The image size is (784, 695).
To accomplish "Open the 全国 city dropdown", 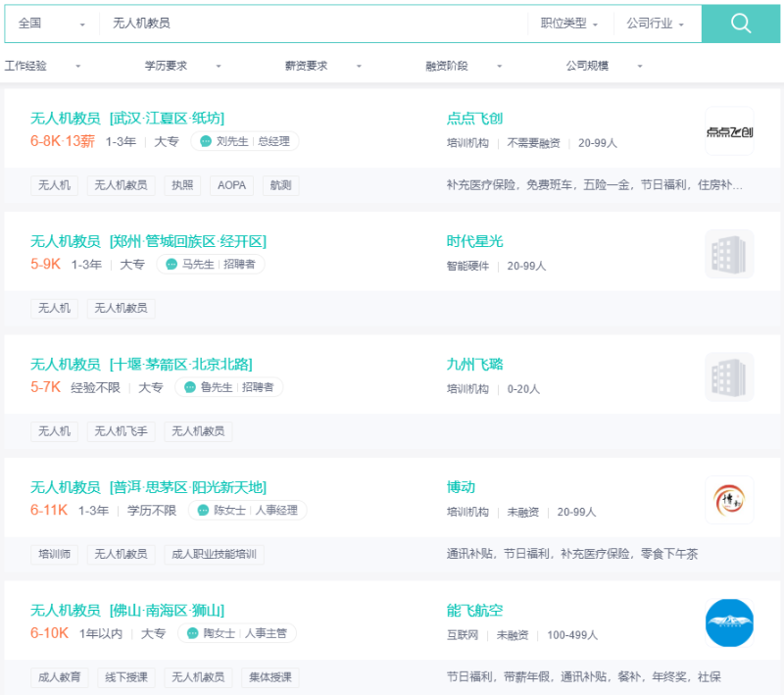I will click(x=52, y=24).
